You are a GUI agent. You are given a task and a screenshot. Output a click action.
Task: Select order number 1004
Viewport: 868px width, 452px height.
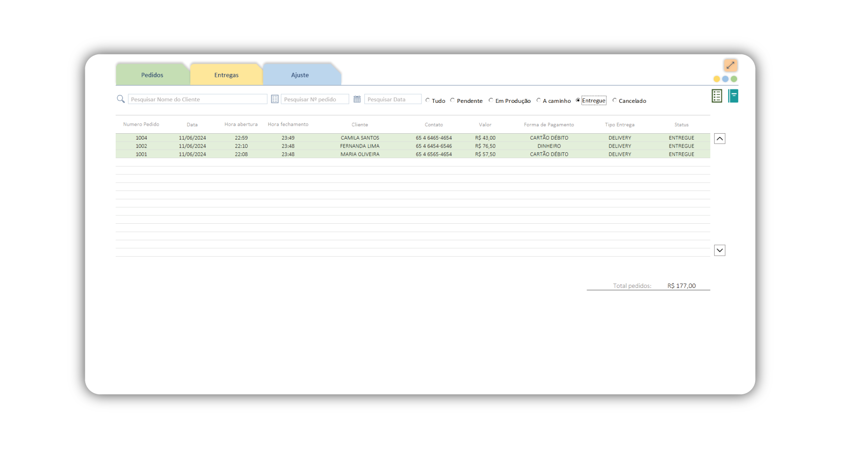(141, 138)
